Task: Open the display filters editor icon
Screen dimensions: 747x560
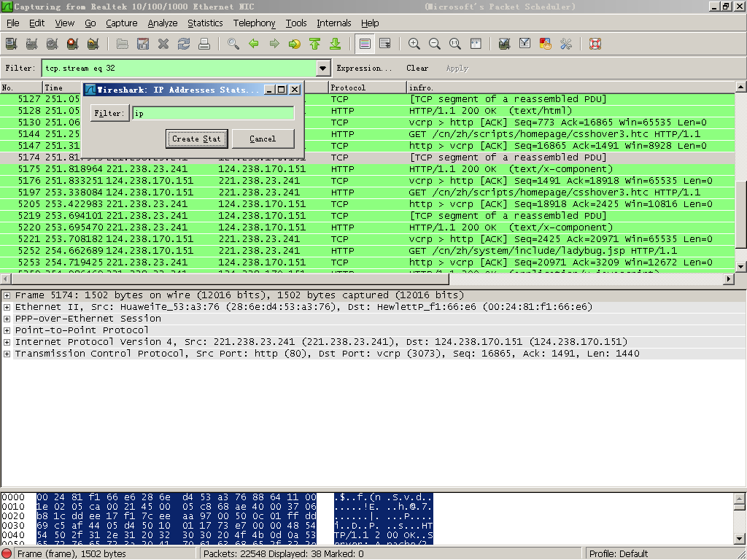Action: click(525, 44)
